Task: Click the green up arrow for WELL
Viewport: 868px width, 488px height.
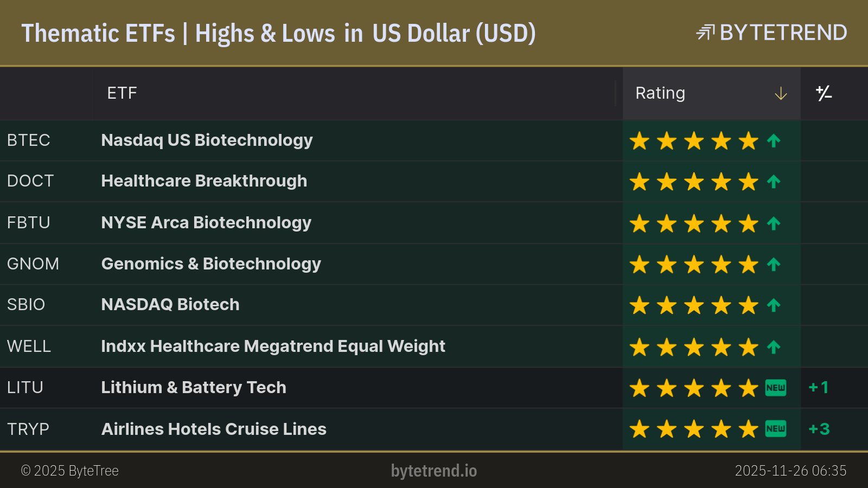Action: point(774,347)
